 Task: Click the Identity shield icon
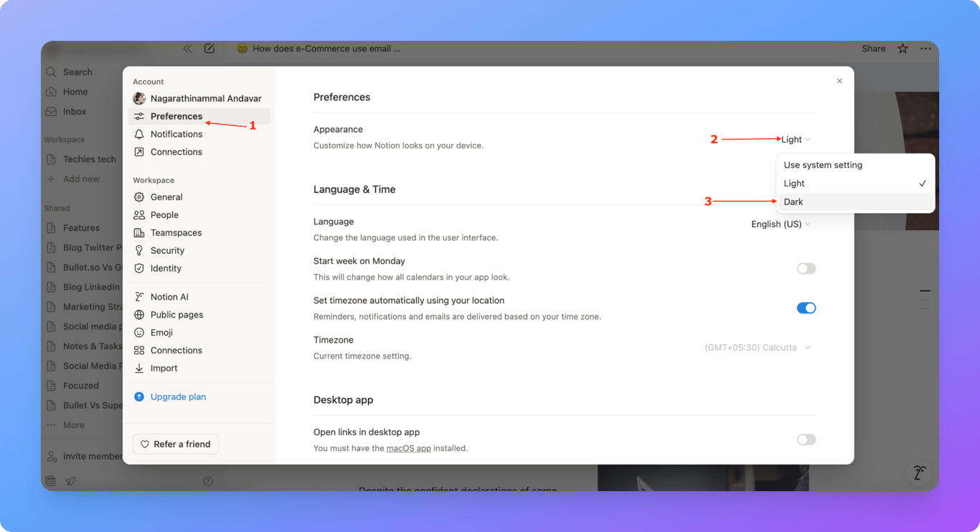[x=139, y=268]
